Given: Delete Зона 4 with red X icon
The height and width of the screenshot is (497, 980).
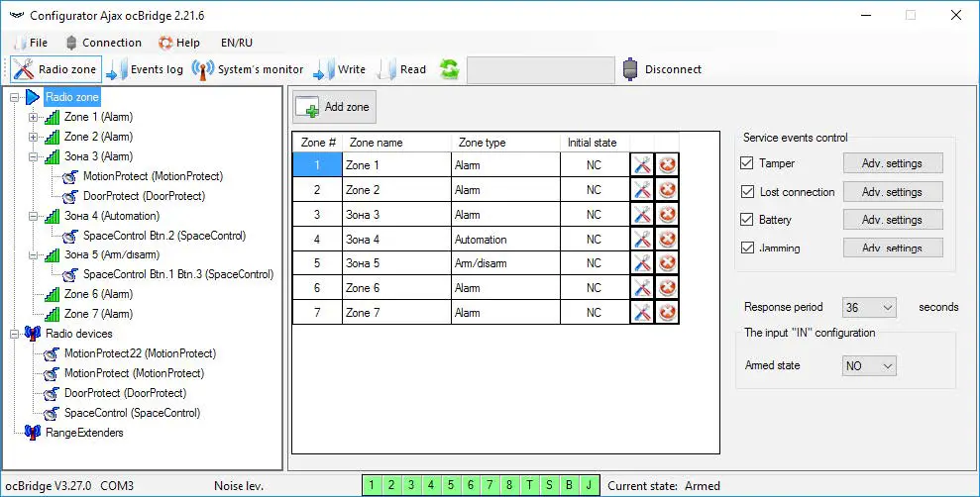Looking at the screenshot, I should coord(667,239).
